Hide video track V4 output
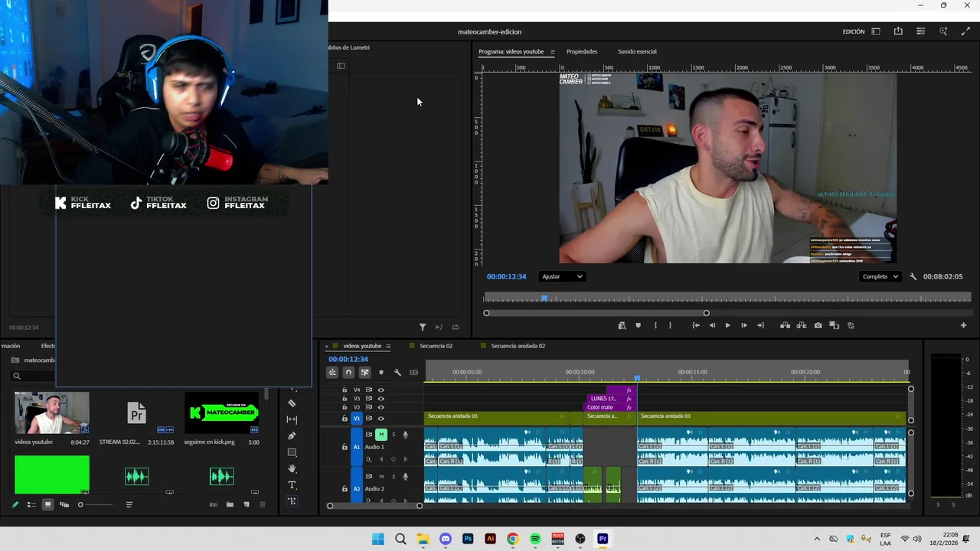Viewport: 980px width, 551px height. (381, 390)
